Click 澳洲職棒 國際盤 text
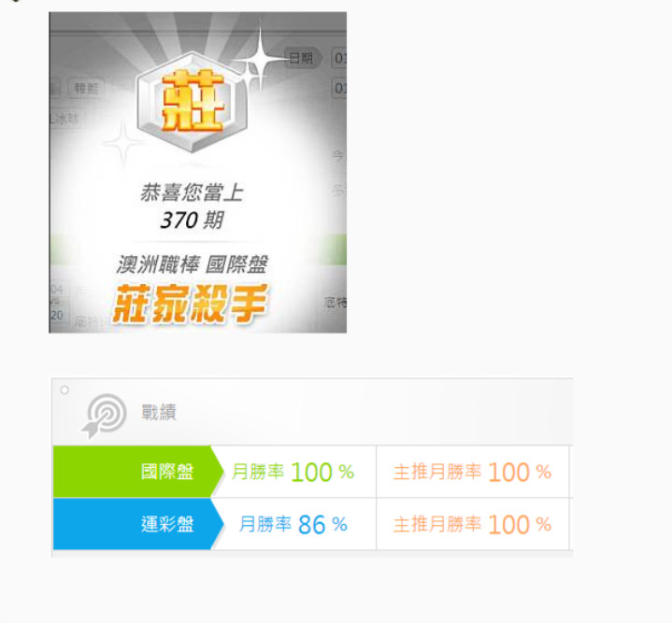This screenshot has width=672, height=623. pyautogui.click(x=193, y=264)
